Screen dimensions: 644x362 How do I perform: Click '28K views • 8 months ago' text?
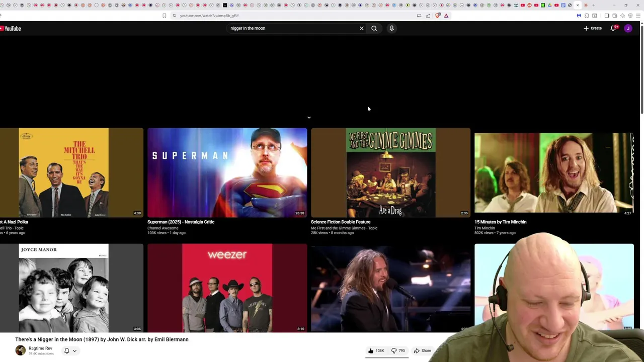tap(333, 233)
